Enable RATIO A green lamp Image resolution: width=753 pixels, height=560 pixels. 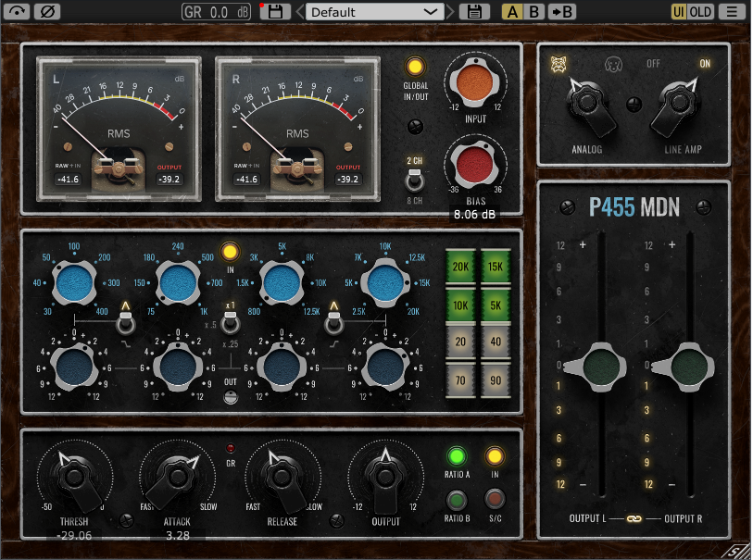[457, 456]
